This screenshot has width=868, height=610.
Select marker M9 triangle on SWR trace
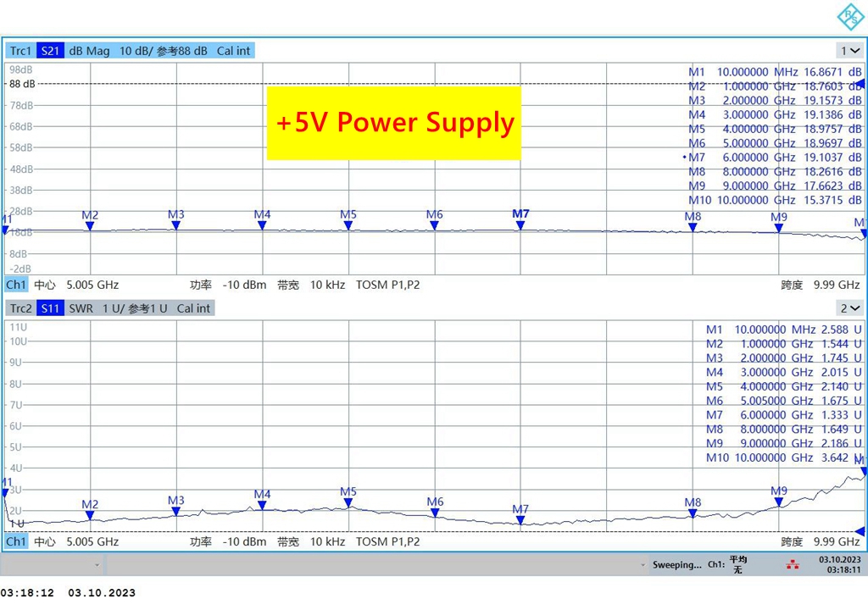[779, 502]
